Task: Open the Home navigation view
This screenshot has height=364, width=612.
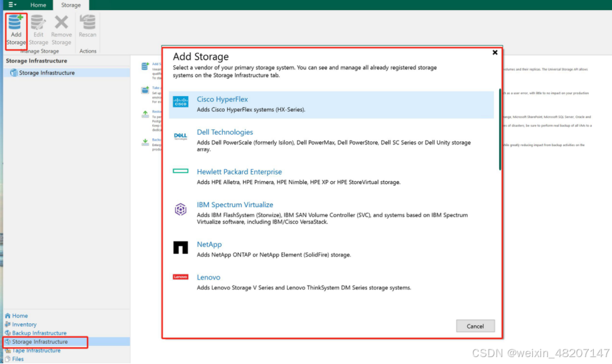Action: pyautogui.click(x=20, y=316)
